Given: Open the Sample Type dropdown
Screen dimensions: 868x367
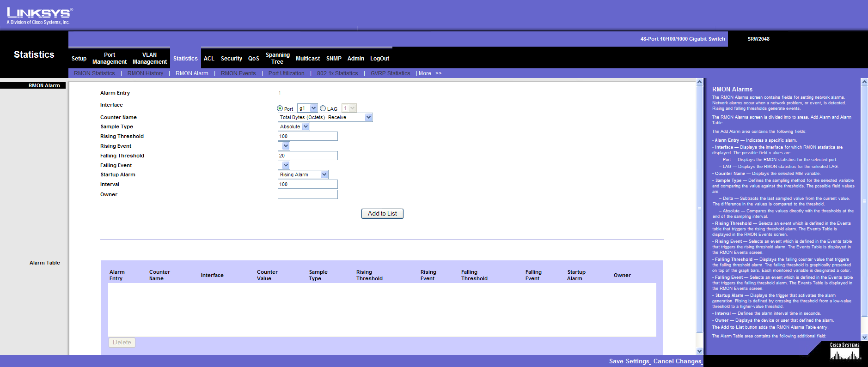Looking at the screenshot, I should (306, 127).
